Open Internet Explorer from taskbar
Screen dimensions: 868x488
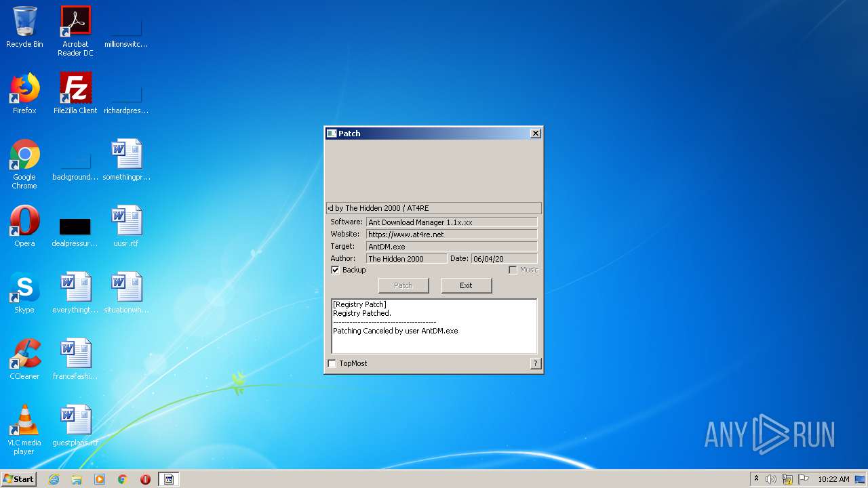[54, 479]
